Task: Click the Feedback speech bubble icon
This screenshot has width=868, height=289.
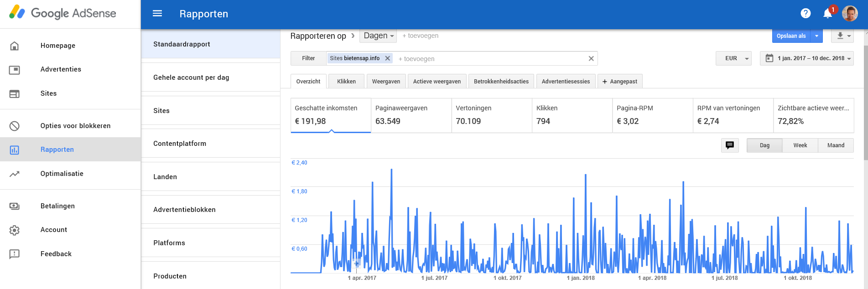Action: click(15, 254)
